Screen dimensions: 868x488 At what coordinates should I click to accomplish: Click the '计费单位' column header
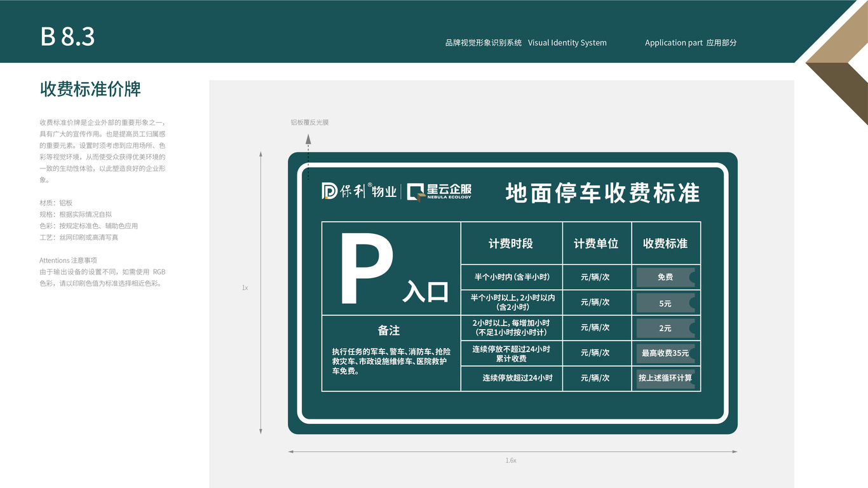596,243
